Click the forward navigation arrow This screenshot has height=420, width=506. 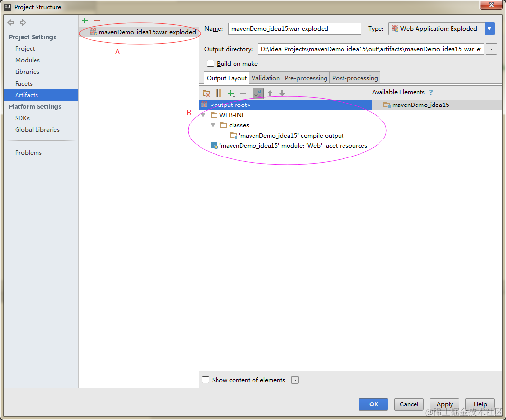pyautogui.click(x=23, y=22)
